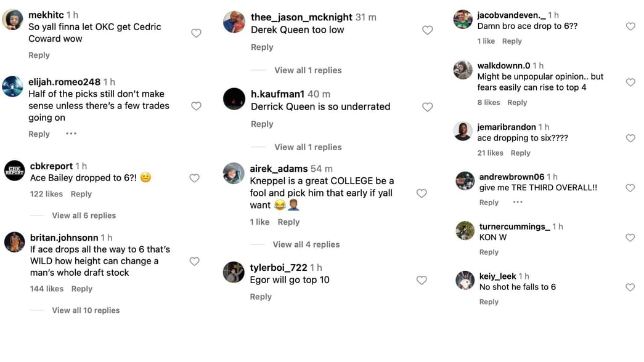644x362 pixels.
Task: Heart britan.johnsonn's comment about Ace
Action: click(194, 261)
